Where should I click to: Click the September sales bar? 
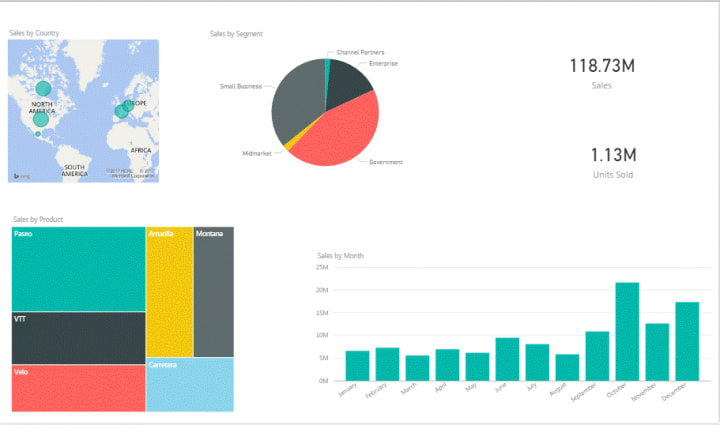(597, 356)
